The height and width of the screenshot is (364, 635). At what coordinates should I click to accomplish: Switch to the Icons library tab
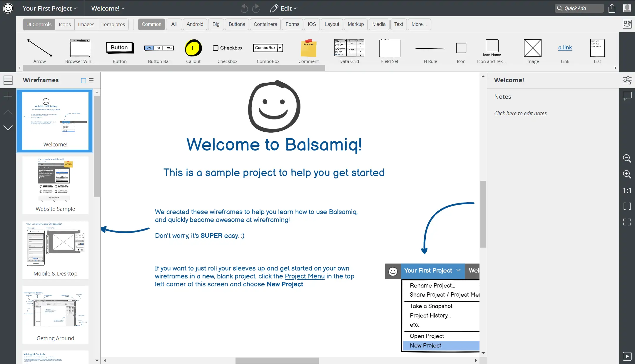click(65, 24)
